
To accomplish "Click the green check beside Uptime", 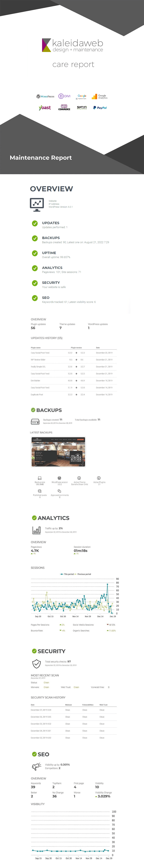I will [x=35, y=253].
